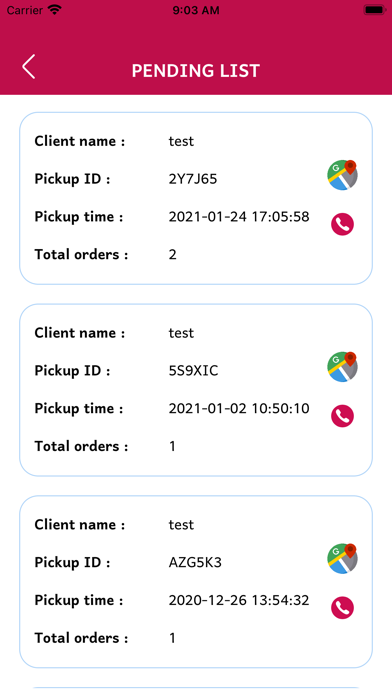Tap pickup time 2020-12-26 13:54:32
Screen dimensions: 392x696
(x=239, y=600)
